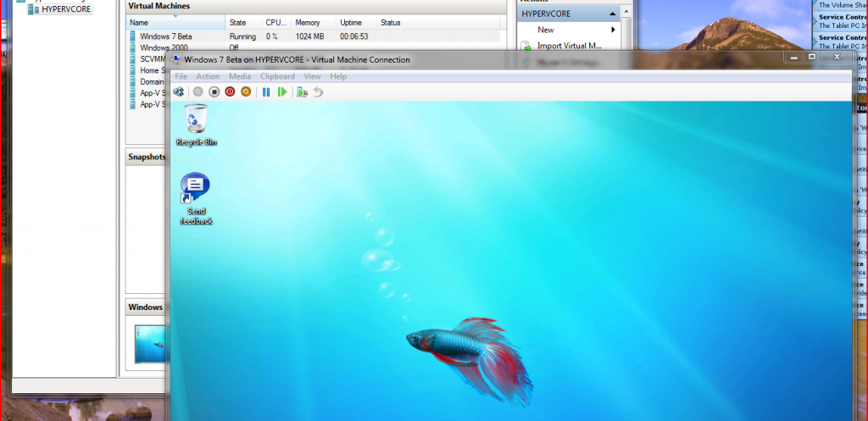This screenshot has width=868, height=421.
Task: Open the File menu of VM Connection
Action: [181, 76]
